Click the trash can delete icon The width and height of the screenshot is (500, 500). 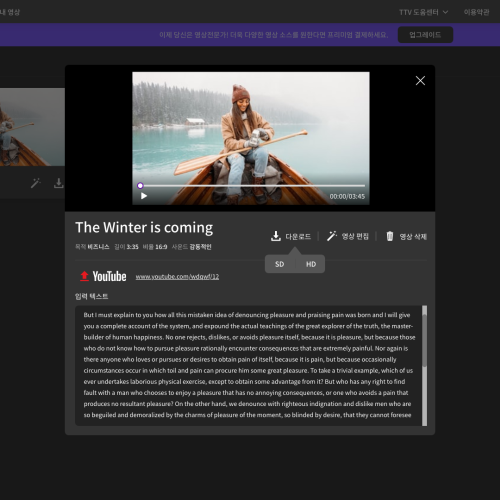point(390,236)
